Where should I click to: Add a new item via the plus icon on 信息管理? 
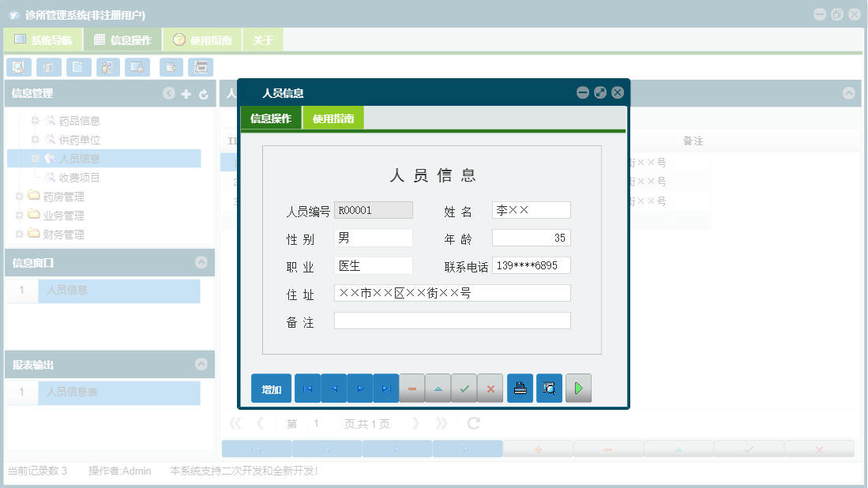coord(186,93)
